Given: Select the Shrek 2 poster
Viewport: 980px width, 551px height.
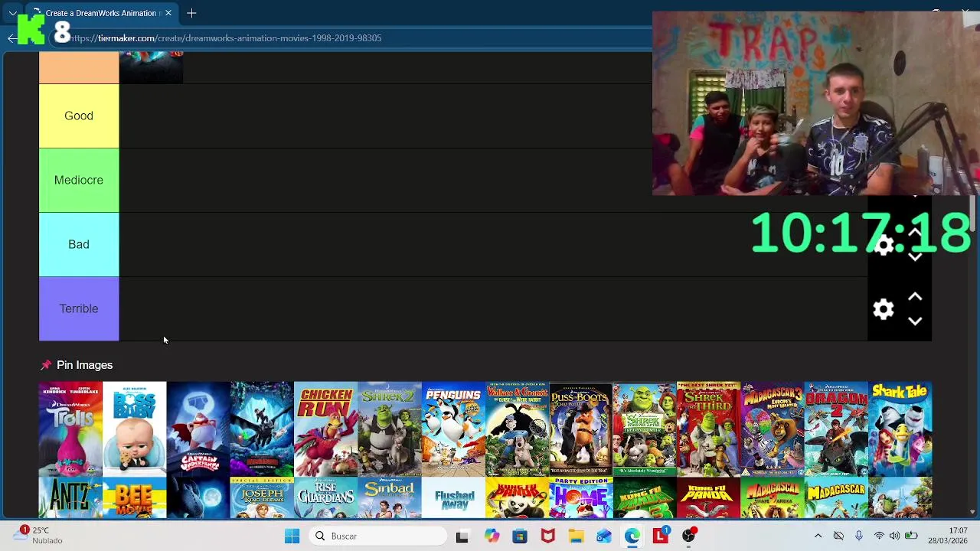Looking at the screenshot, I should click(x=390, y=429).
